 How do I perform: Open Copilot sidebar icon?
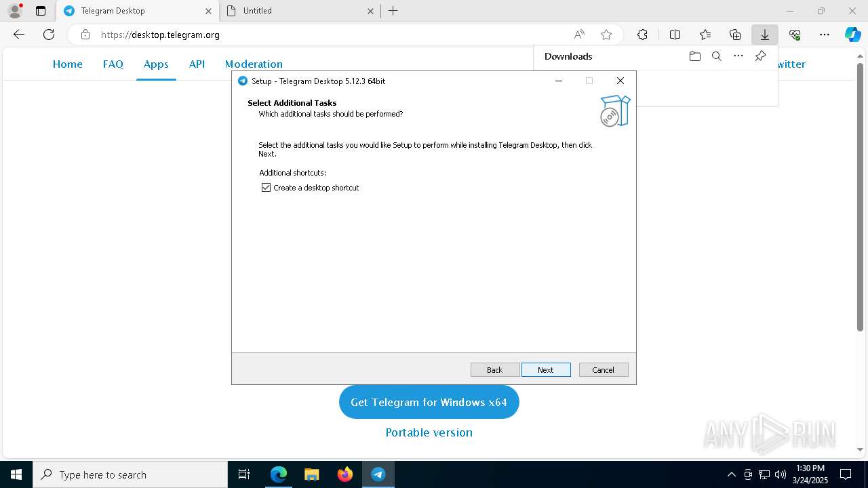tap(852, 35)
